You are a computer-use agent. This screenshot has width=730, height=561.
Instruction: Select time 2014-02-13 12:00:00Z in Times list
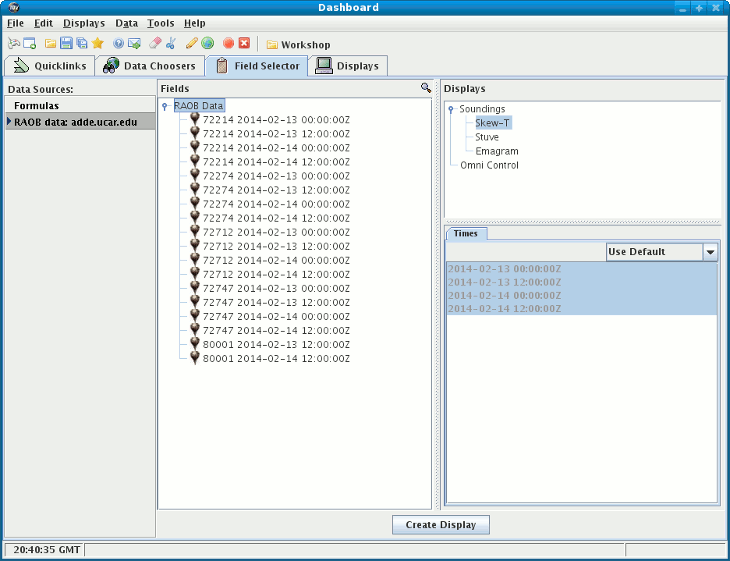tap(504, 282)
